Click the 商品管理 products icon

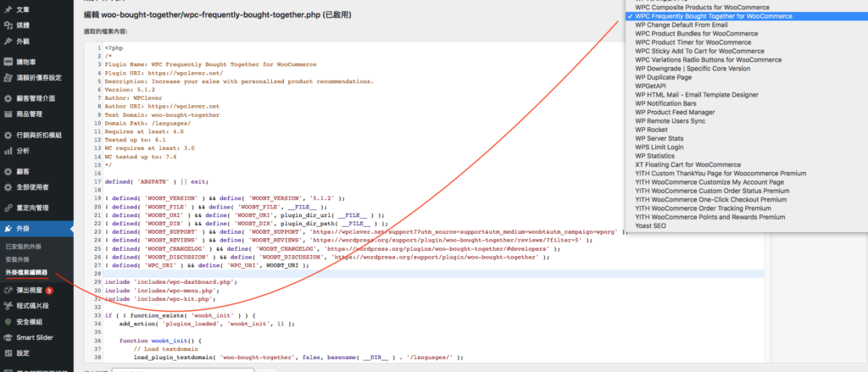coord(8,114)
